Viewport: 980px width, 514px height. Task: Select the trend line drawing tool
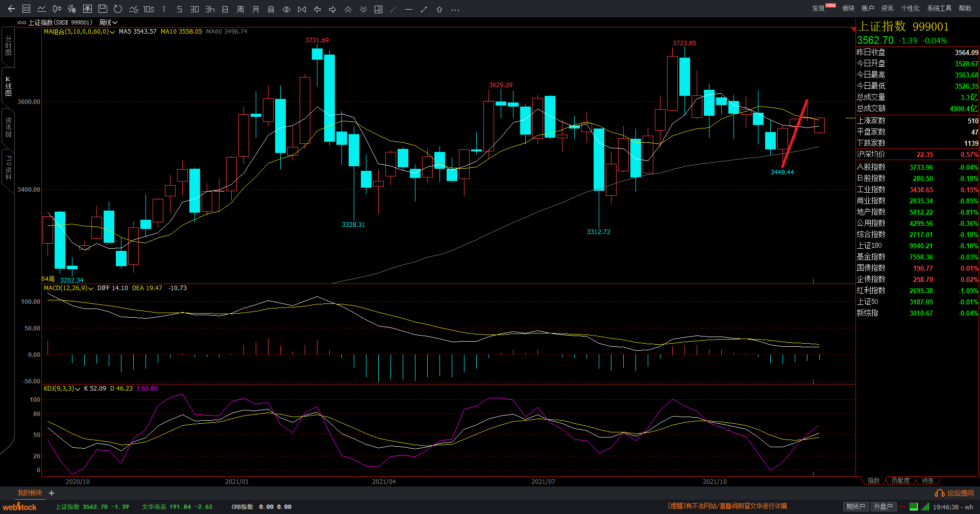[424, 9]
